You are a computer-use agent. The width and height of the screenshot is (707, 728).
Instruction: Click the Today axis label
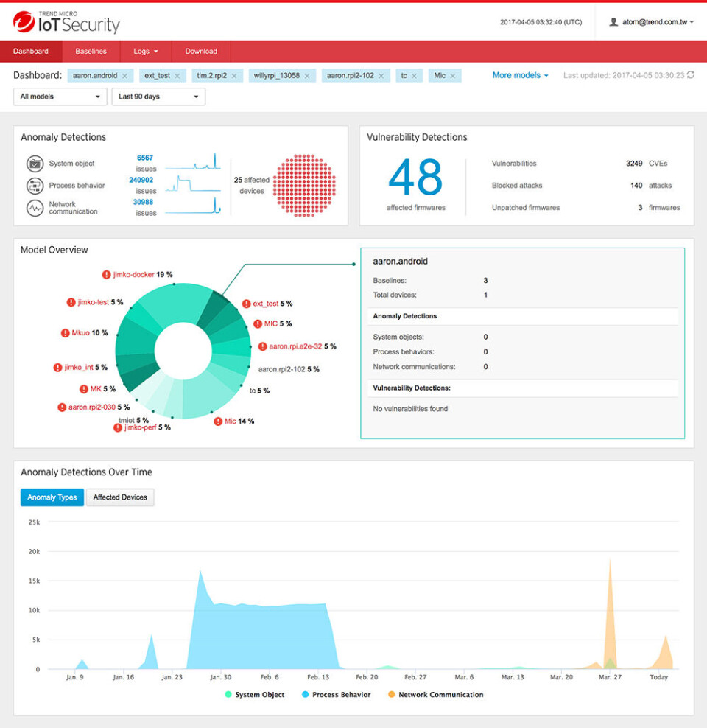(x=658, y=677)
